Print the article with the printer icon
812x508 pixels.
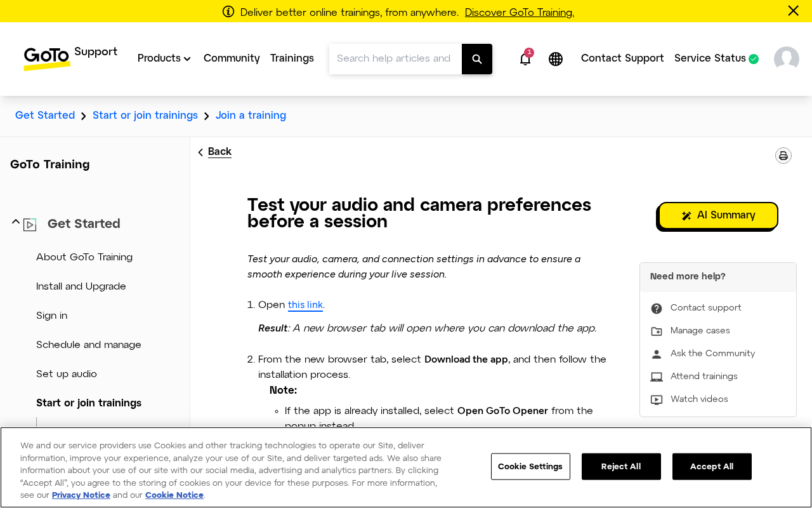783,156
